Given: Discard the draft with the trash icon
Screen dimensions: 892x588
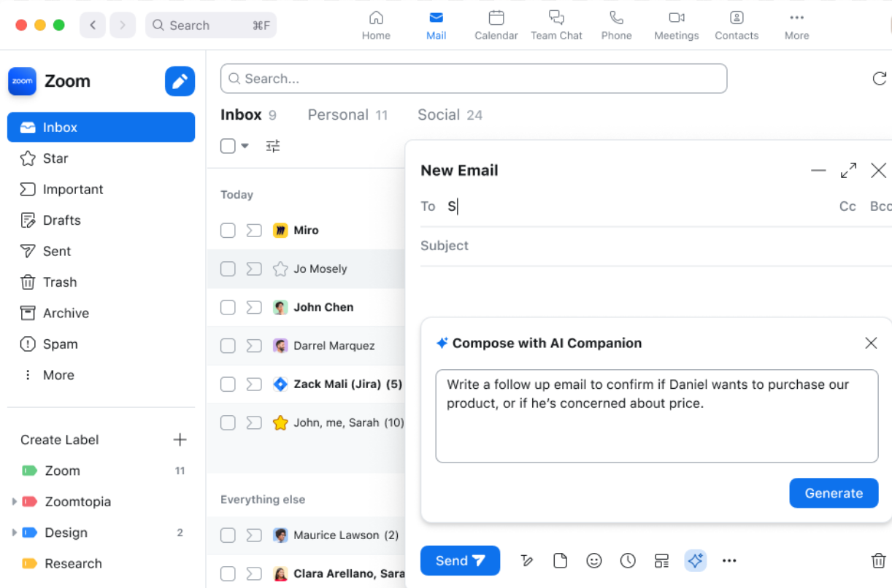Looking at the screenshot, I should tap(878, 560).
